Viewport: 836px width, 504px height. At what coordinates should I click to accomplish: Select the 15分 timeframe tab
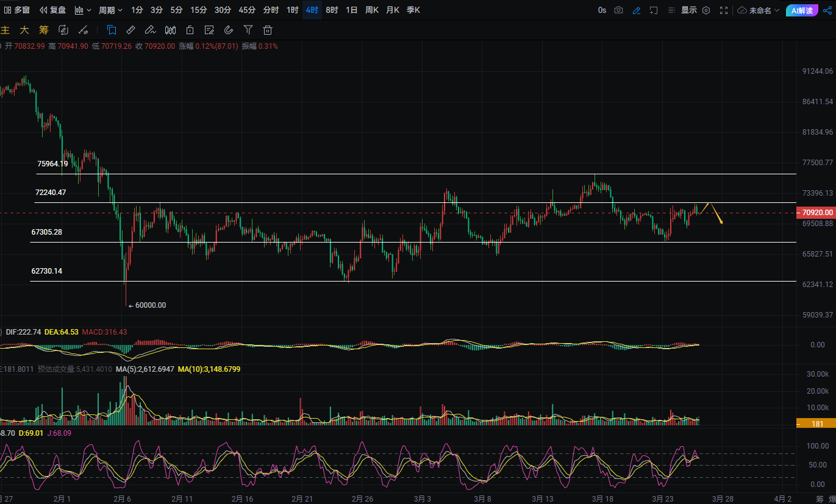(x=198, y=10)
